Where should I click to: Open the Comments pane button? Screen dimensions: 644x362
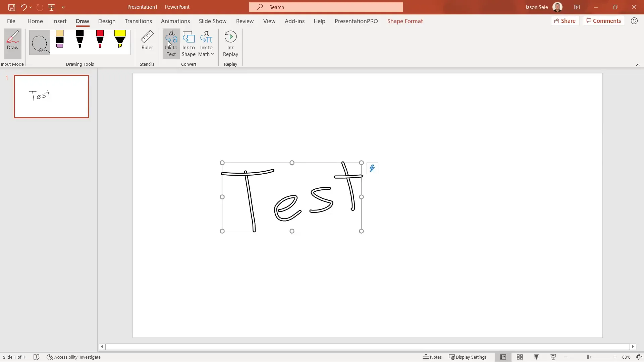click(603, 21)
